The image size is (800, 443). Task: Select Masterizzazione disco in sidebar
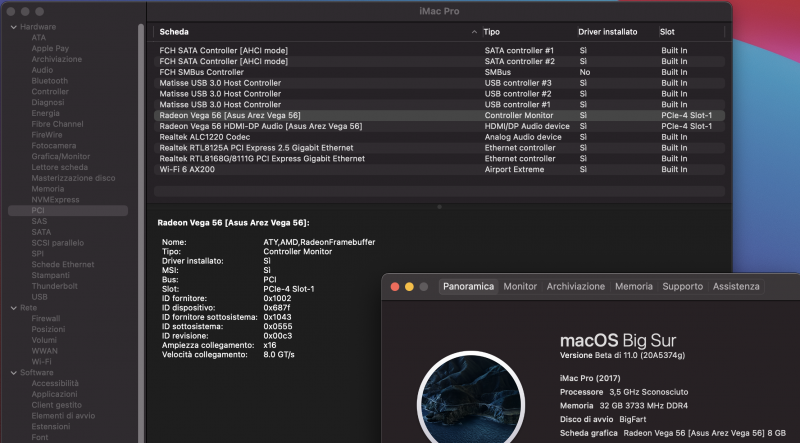tap(73, 178)
